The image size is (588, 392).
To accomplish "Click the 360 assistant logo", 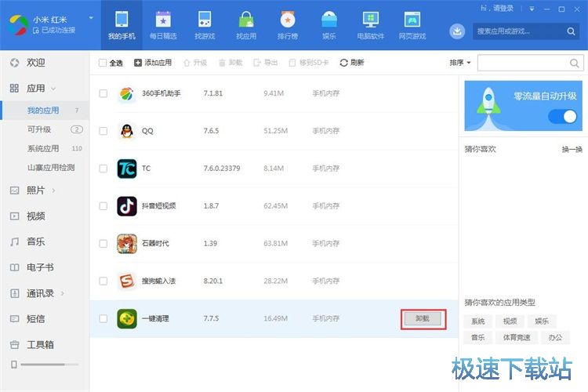I will 18,25.
